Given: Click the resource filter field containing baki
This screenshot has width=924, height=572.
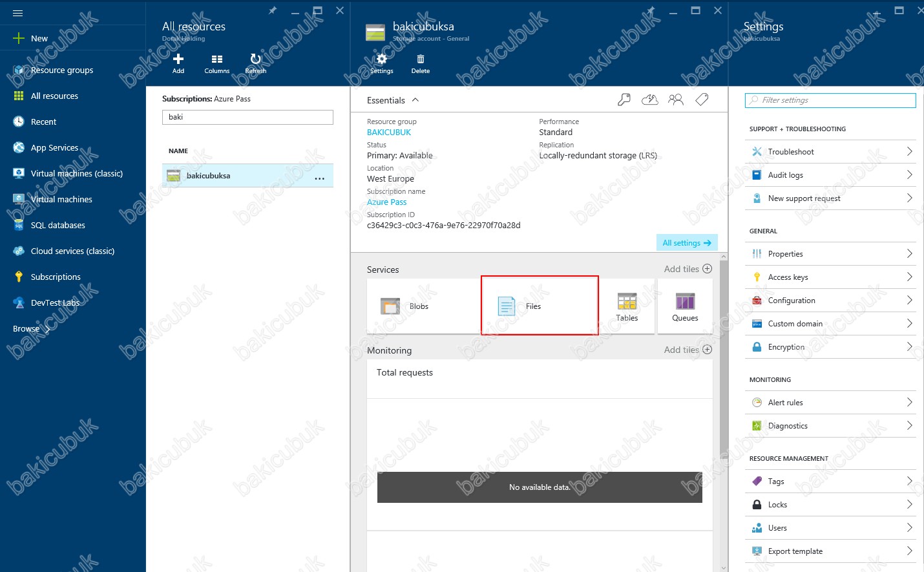Looking at the screenshot, I should 247,117.
